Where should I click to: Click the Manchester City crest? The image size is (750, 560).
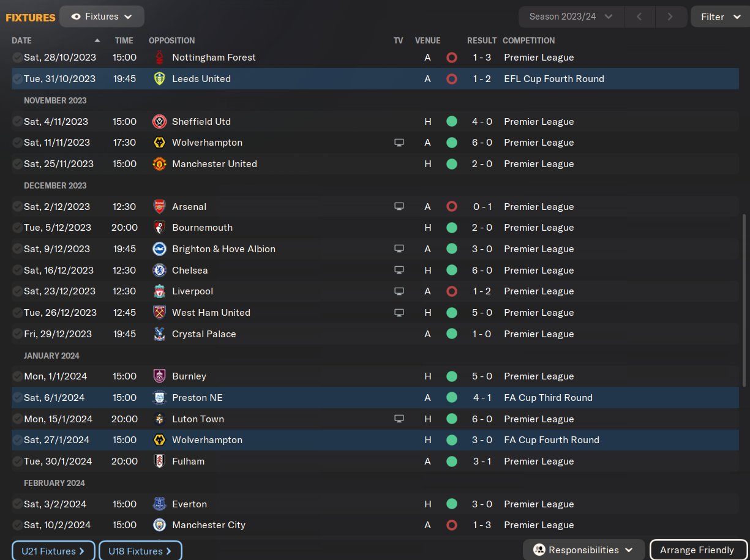159,525
